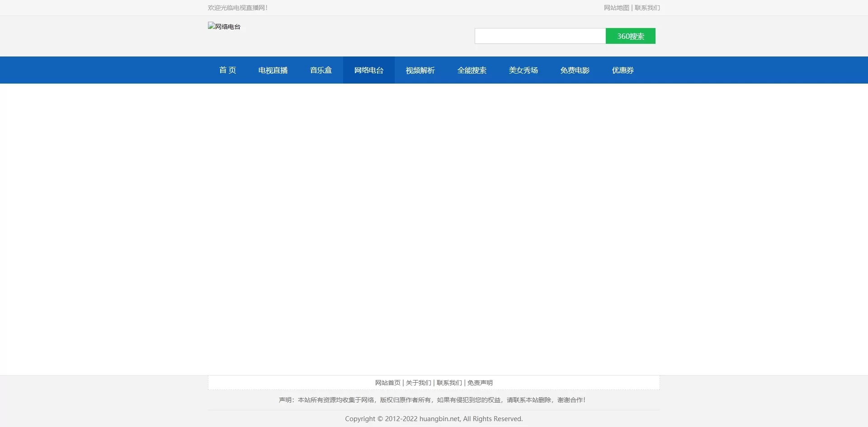This screenshot has width=868, height=427.
Task: Open 关于我们 footer link
Action: pyautogui.click(x=418, y=383)
